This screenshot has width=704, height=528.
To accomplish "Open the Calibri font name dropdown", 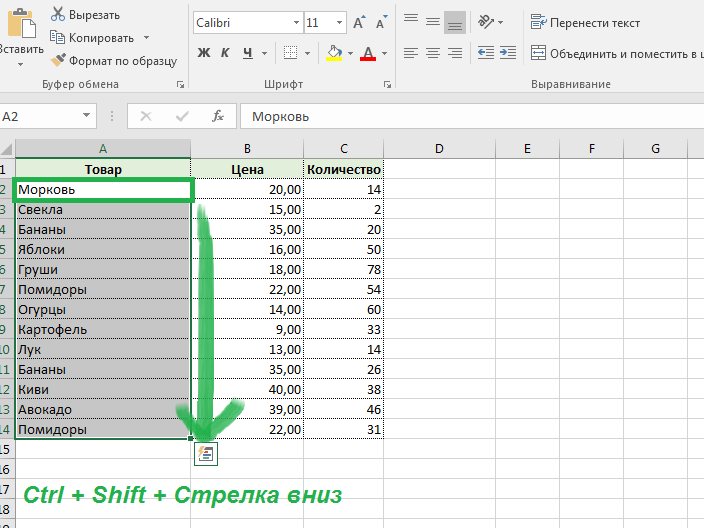I will (296, 22).
